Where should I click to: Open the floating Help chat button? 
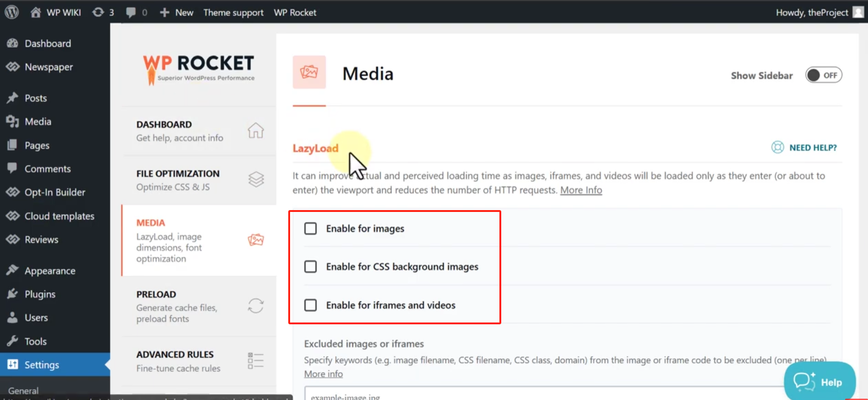(819, 382)
